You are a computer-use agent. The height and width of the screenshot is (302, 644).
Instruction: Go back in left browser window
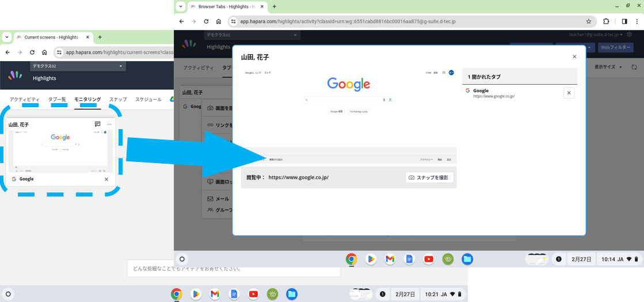point(7,52)
